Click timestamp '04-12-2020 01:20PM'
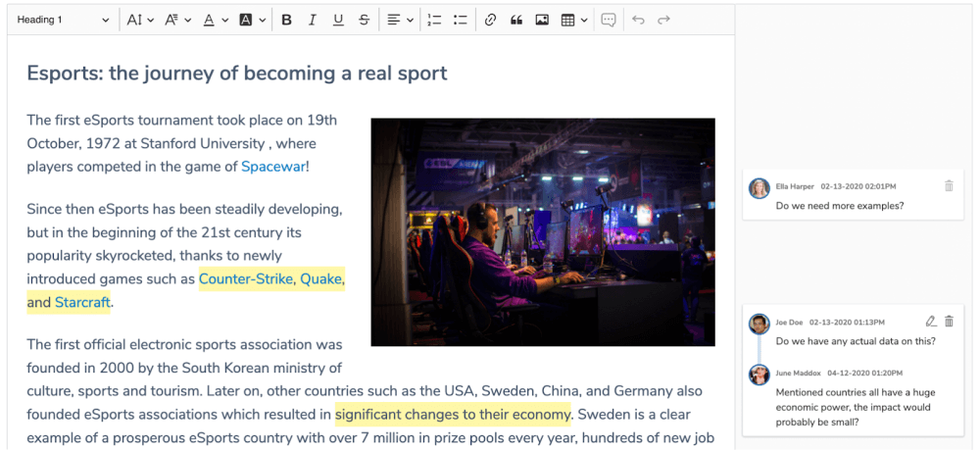980x450 pixels. pos(865,374)
